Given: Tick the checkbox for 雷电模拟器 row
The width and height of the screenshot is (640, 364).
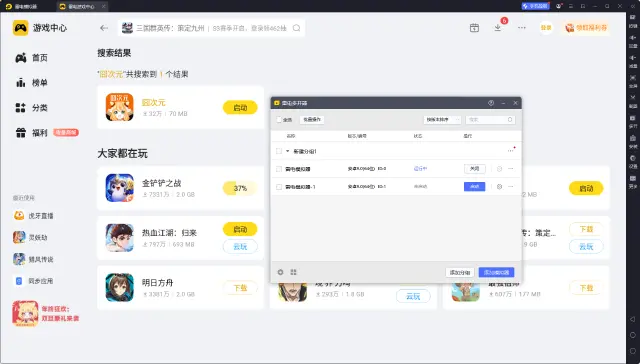Looking at the screenshot, I should (x=279, y=169).
